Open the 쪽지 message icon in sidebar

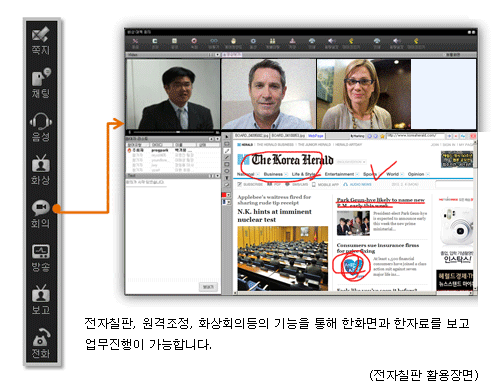41,41
